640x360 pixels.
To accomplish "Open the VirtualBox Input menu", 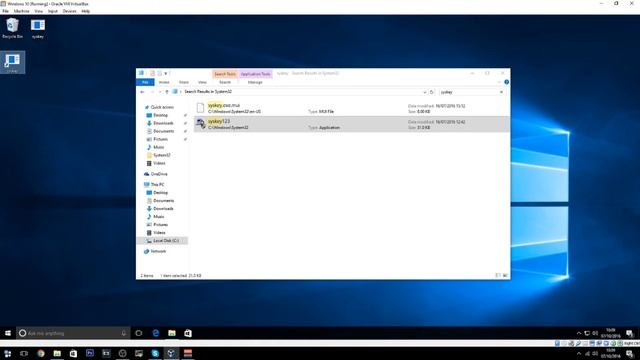I will (x=53, y=11).
